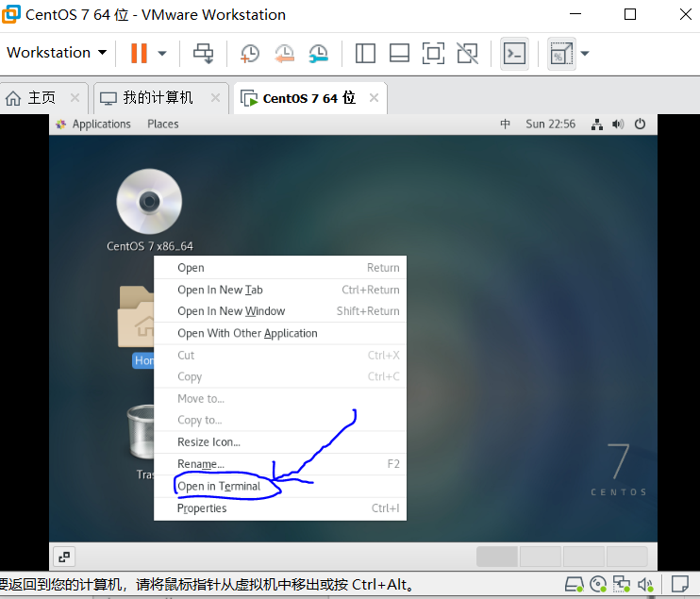
Task: Choose Open In New Window
Action: [280, 311]
